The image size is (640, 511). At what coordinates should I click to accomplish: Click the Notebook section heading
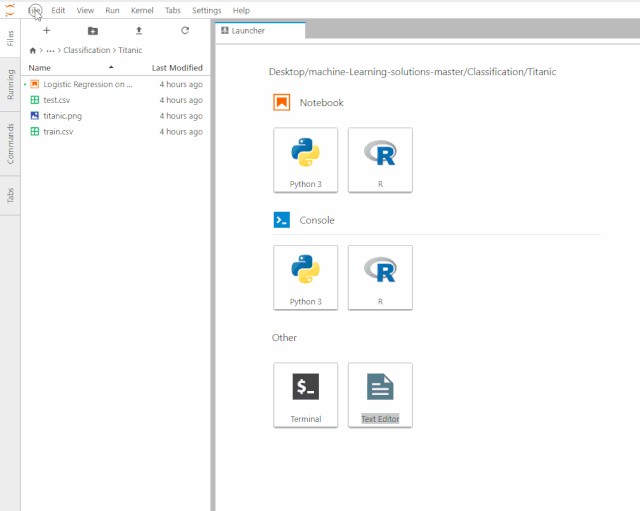click(322, 103)
